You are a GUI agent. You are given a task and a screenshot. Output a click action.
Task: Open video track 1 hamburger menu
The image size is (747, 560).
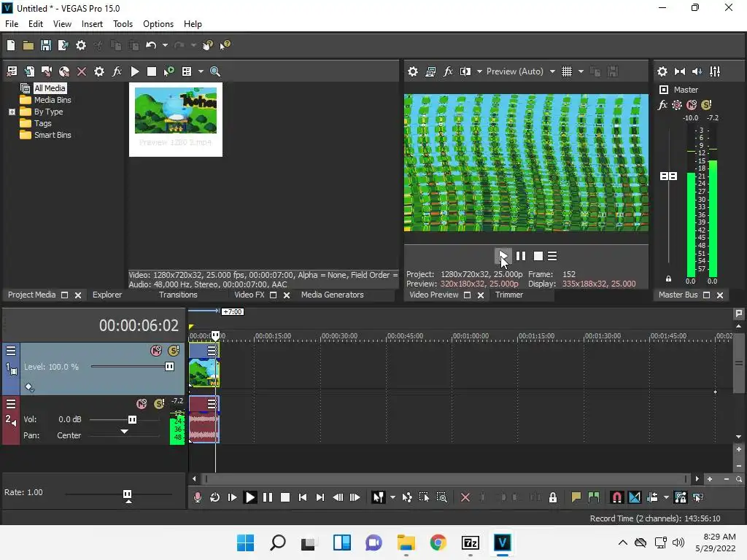(11, 351)
